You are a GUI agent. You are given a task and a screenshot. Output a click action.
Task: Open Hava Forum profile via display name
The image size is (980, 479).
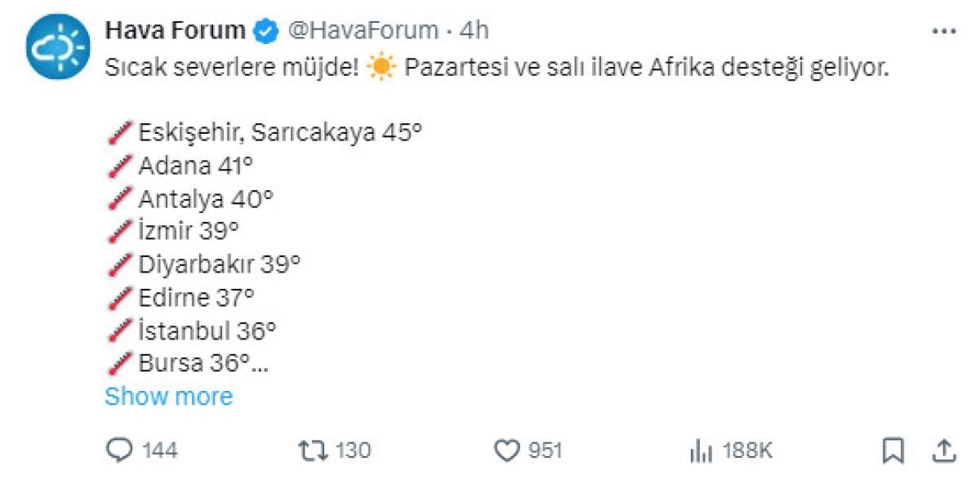175,31
